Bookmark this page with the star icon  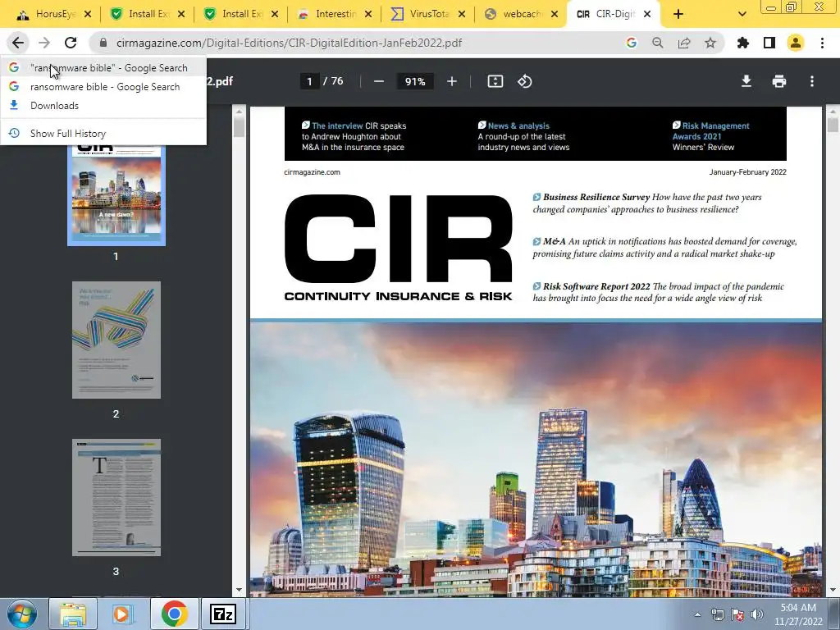(x=710, y=43)
